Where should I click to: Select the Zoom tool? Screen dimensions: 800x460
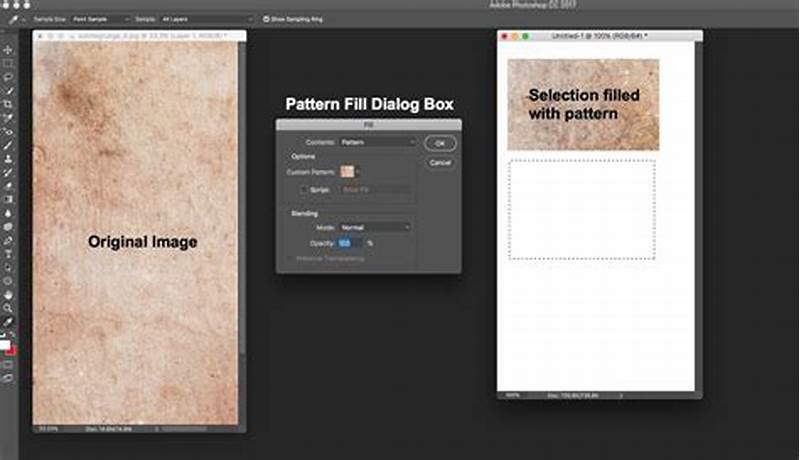pyautogui.click(x=8, y=308)
